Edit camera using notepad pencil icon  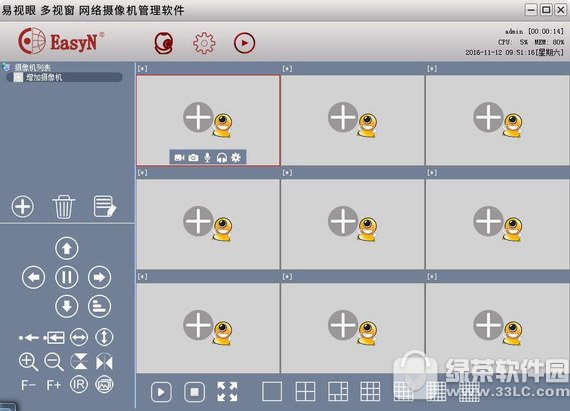point(105,206)
